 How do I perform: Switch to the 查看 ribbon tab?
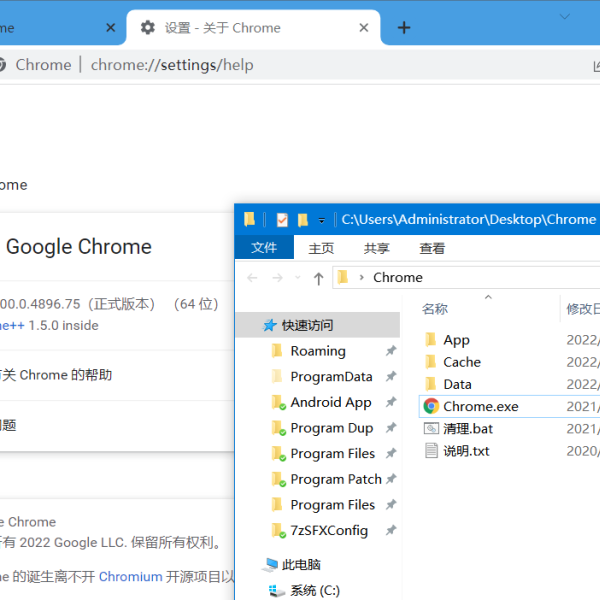pos(432,248)
